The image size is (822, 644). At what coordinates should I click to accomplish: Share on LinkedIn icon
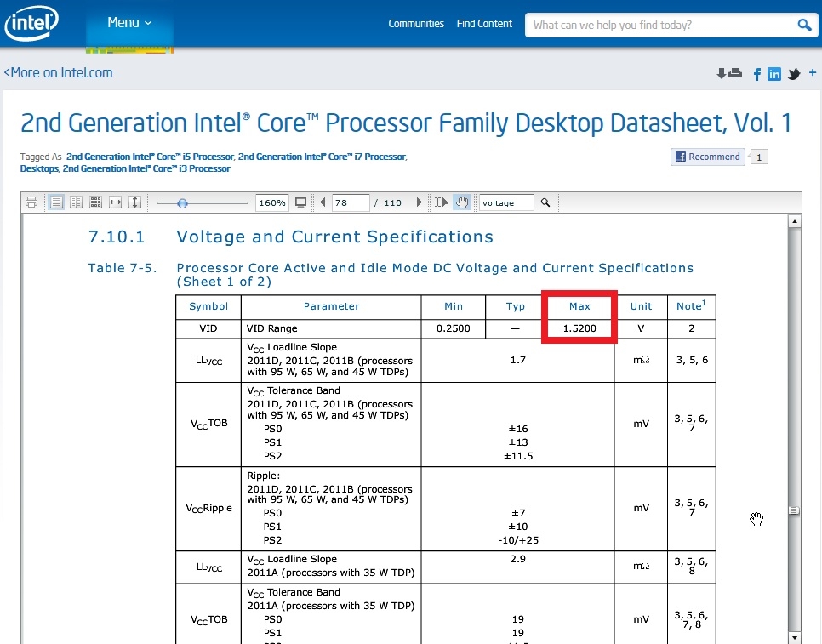point(774,74)
